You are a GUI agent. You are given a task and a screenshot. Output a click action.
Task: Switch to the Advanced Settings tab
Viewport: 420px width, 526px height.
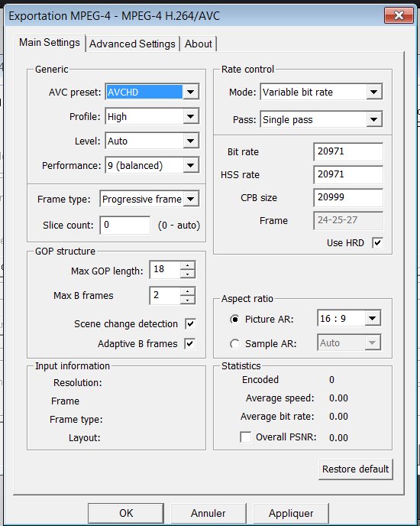[132, 44]
